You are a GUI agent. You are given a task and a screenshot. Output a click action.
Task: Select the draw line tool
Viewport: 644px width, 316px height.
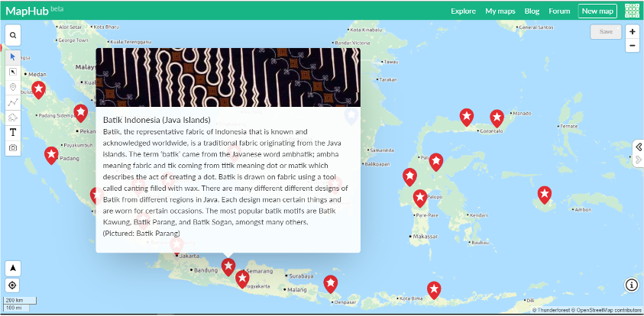click(x=13, y=102)
